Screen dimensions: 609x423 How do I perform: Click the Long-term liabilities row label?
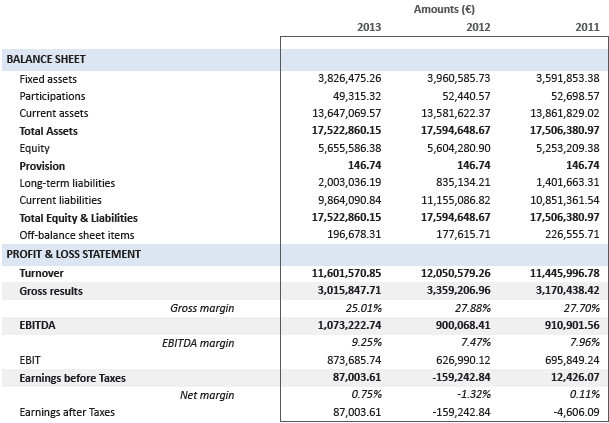[x=67, y=184]
